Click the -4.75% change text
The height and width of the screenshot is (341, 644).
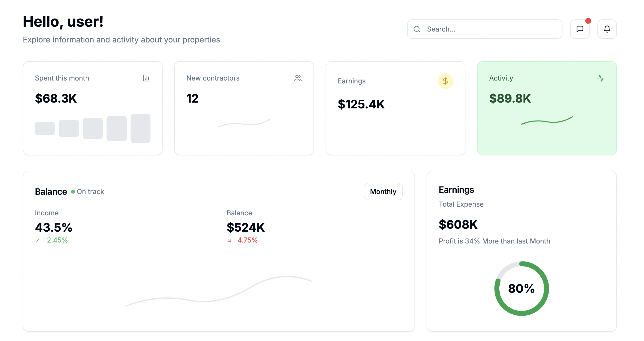[246, 240]
